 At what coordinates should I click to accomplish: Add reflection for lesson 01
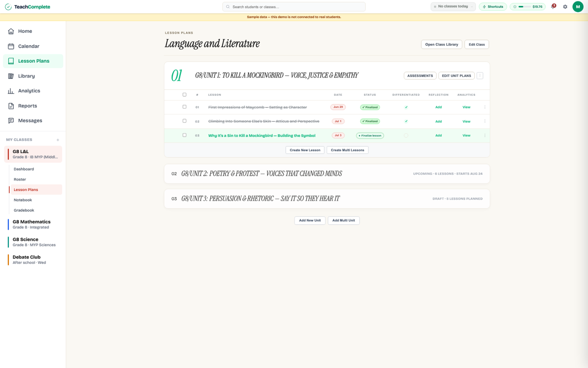[439, 107]
